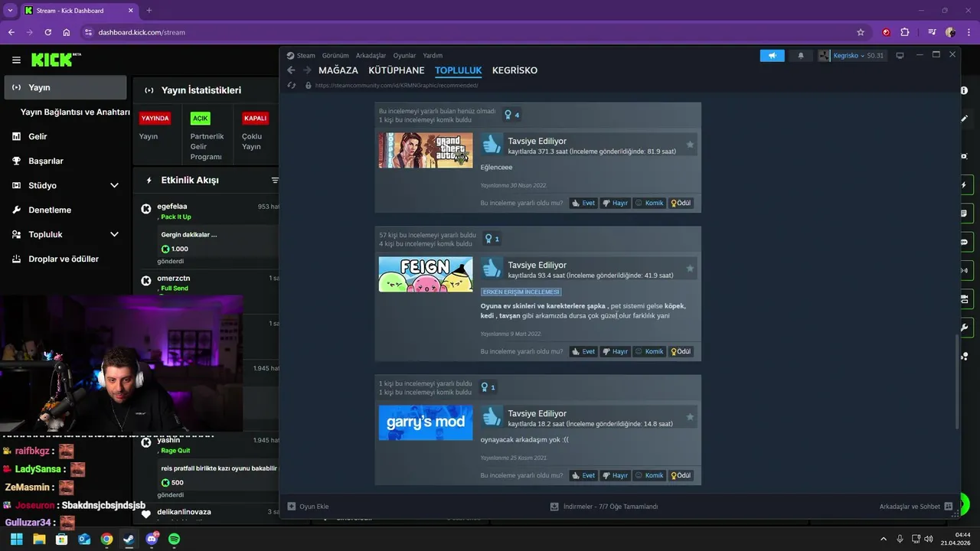Open the Kick hamburger menu
980x551 pixels.
pyautogui.click(x=16, y=60)
